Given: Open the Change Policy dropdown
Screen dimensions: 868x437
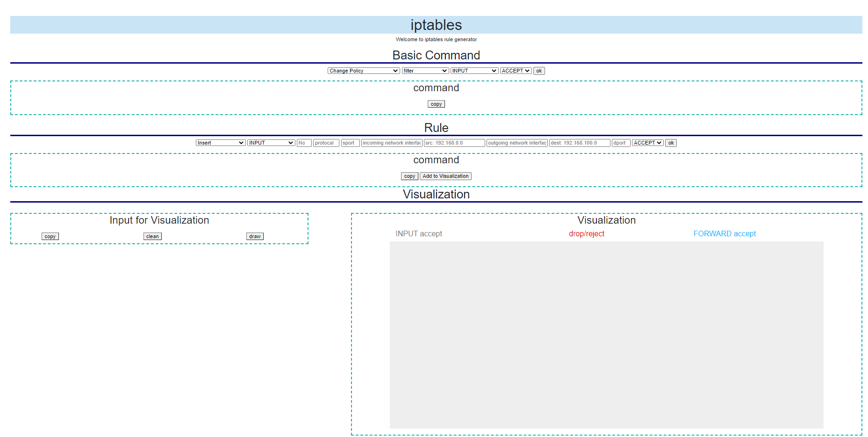Looking at the screenshot, I should click(x=363, y=71).
